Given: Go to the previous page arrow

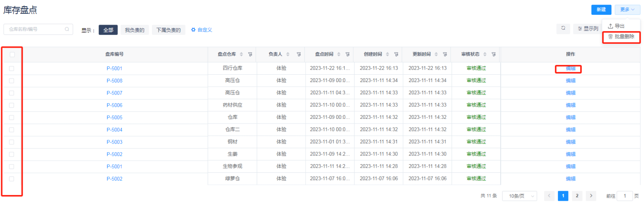Looking at the screenshot, I should click(549, 196).
